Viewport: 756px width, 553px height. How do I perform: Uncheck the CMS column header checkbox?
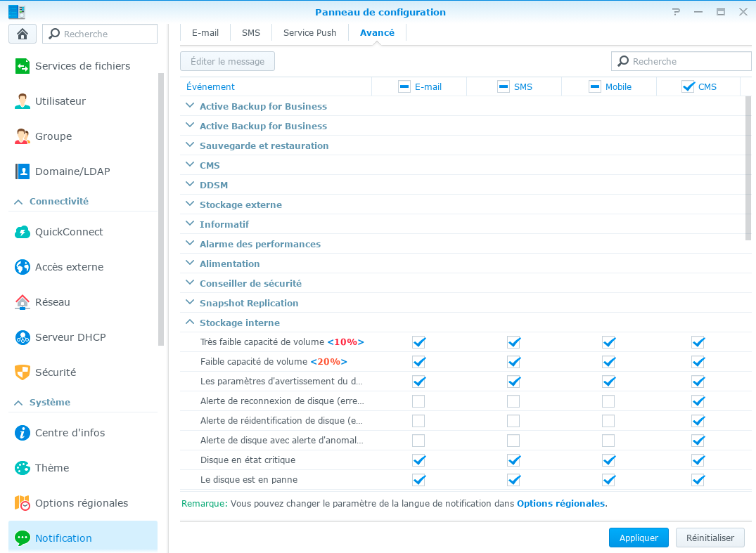688,86
